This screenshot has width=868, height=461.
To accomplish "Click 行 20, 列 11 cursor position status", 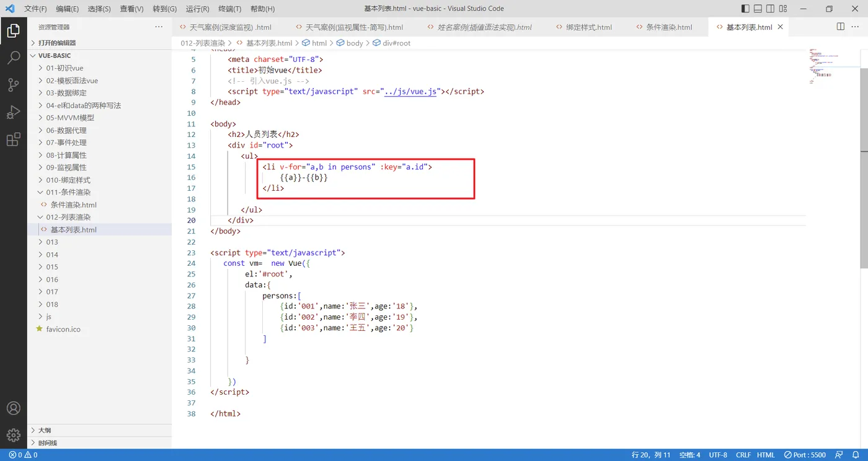I will [x=651, y=455].
